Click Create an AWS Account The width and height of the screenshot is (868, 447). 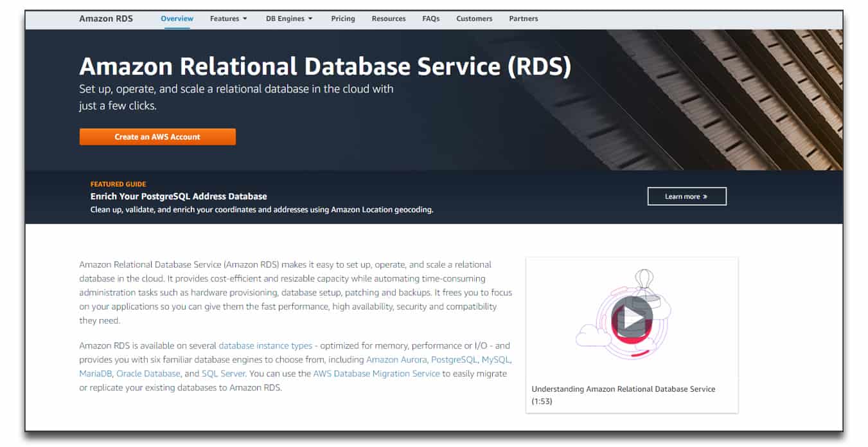[157, 136]
